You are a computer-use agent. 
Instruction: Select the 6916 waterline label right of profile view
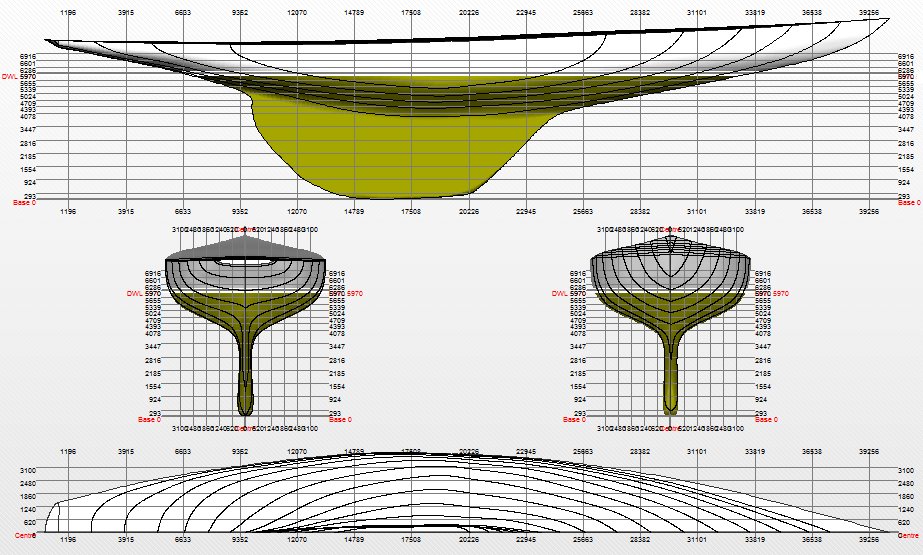[906, 58]
